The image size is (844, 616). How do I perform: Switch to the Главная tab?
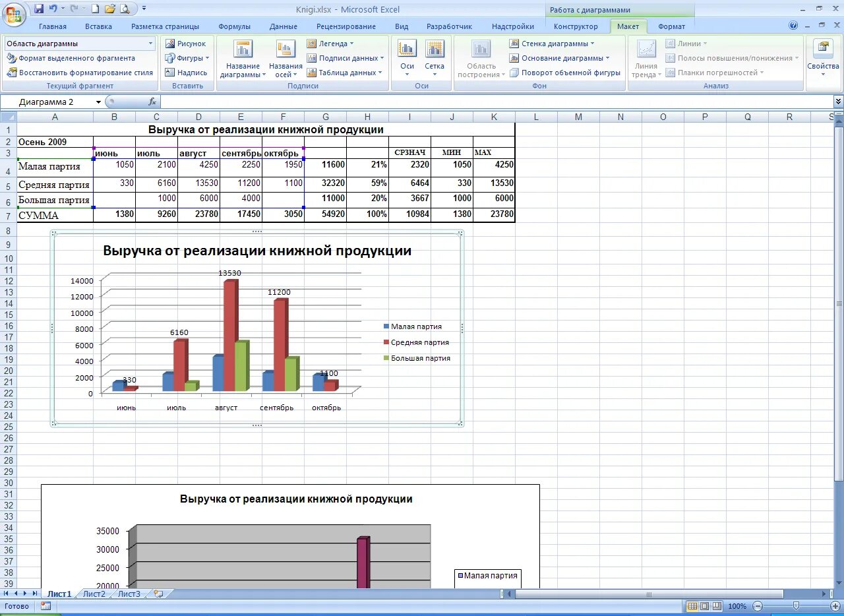tap(53, 26)
